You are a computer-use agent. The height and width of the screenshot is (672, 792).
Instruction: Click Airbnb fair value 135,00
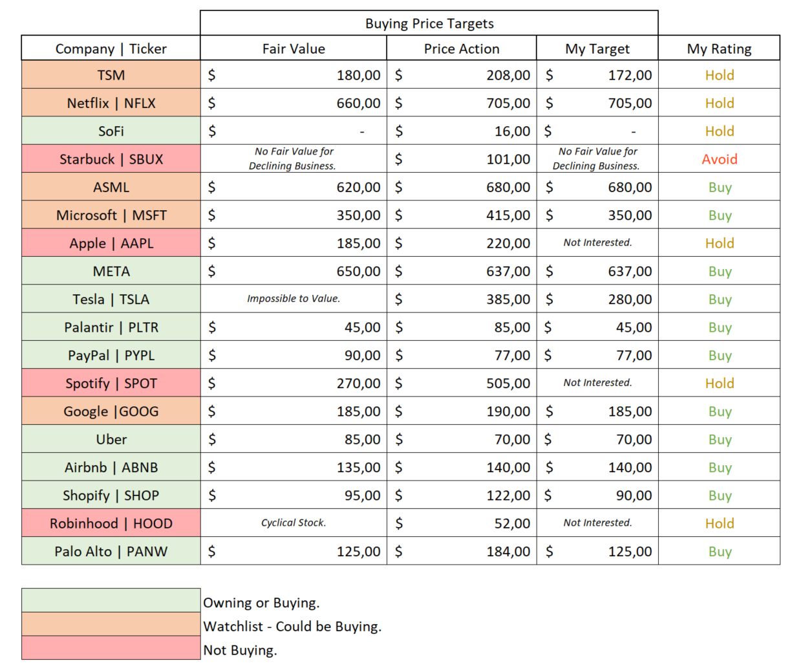tap(294, 467)
